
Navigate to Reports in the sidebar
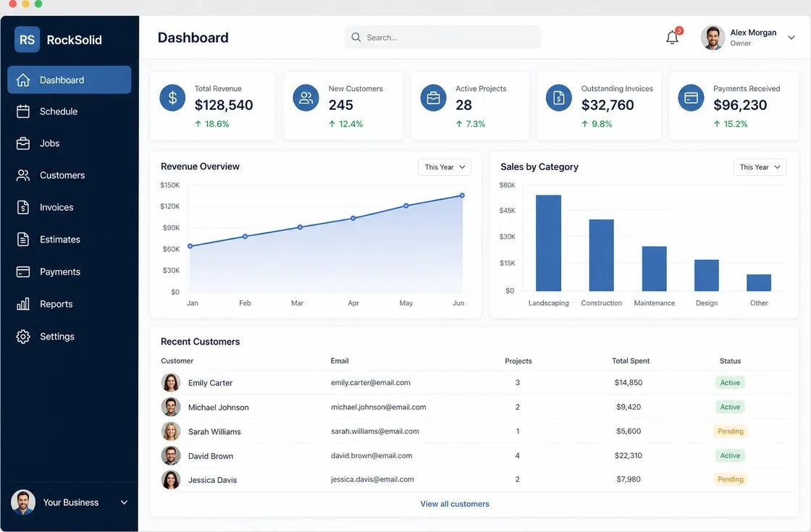(x=70, y=304)
